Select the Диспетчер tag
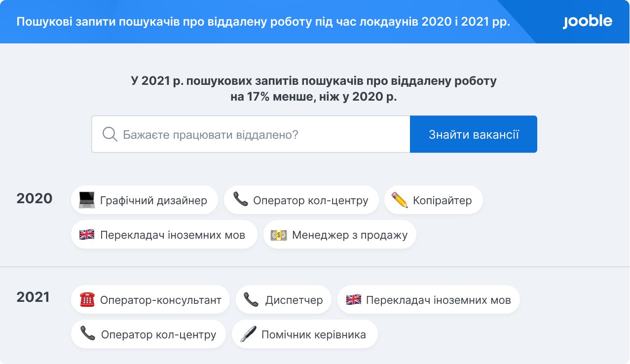 pyautogui.click(x=284, y=299)
